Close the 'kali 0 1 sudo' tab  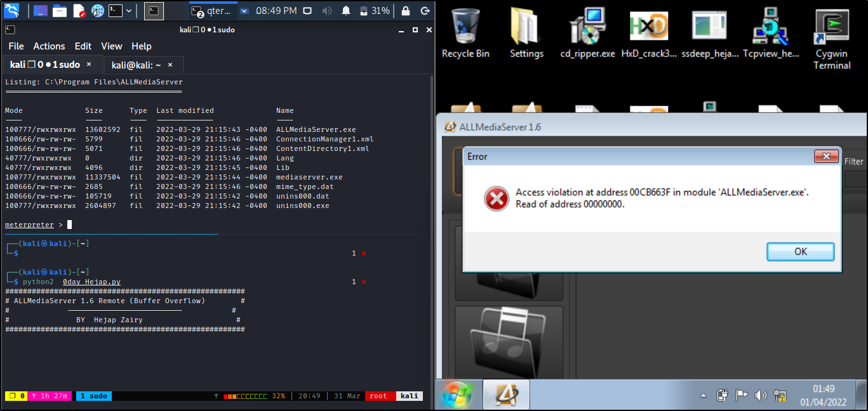pyautogui.click(x=89, y=64)
